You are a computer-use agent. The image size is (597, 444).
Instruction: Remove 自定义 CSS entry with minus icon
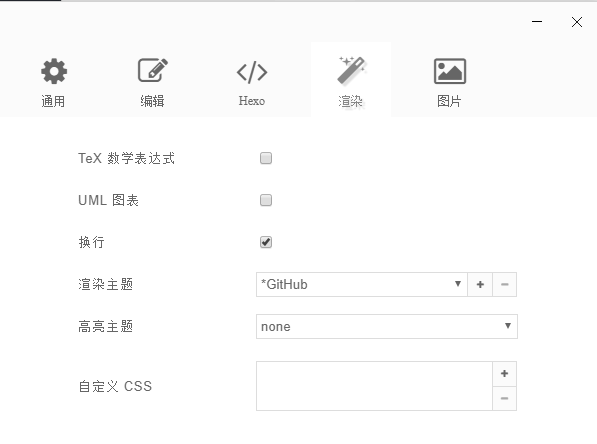504,398
